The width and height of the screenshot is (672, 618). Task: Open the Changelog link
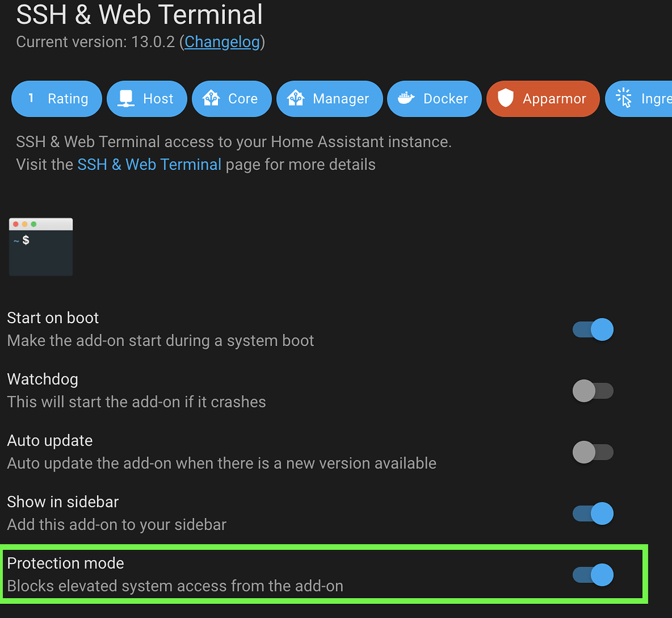tap(222, 42)
